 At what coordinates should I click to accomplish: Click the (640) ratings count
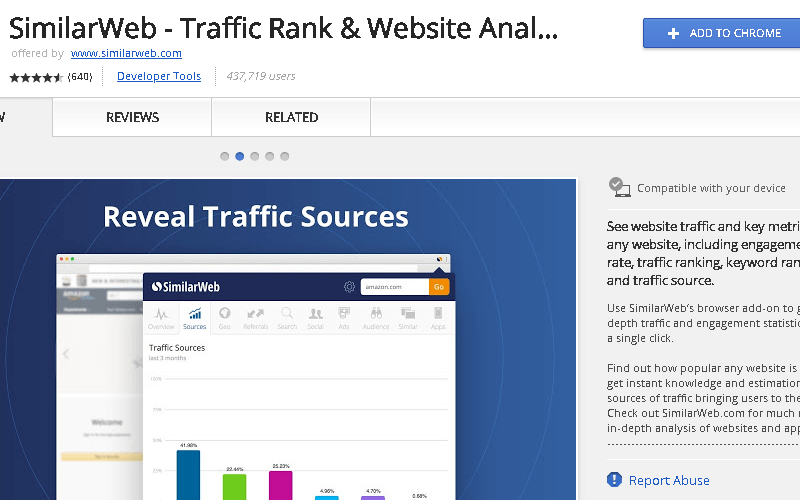click(80, 77)
